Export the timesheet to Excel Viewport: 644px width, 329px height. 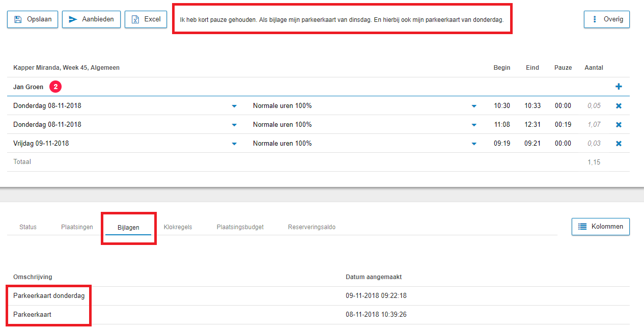pyautogui.click(x=146, y=19)
